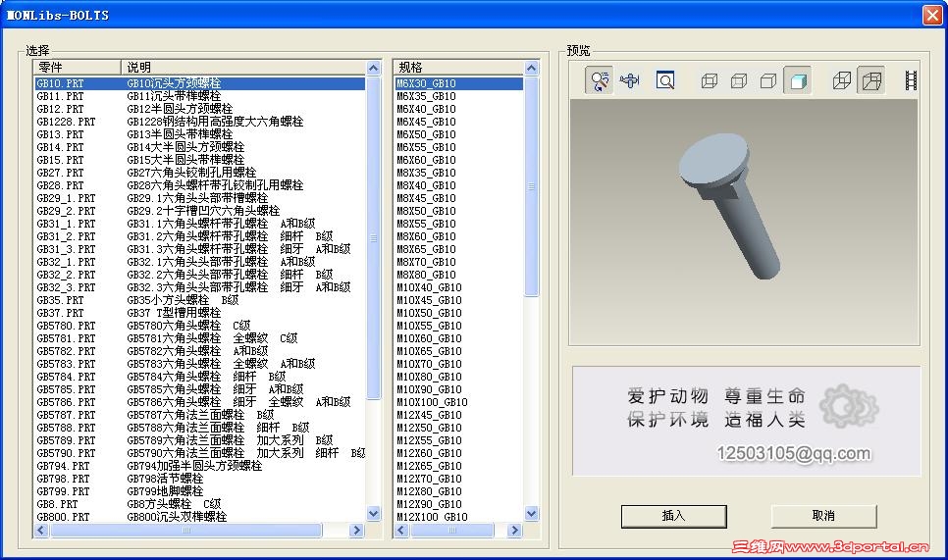948x560 pixels.
Task: Select the GB799.PRT anchor bolt row
Action: pyautogui.click(x=199, y=491)
